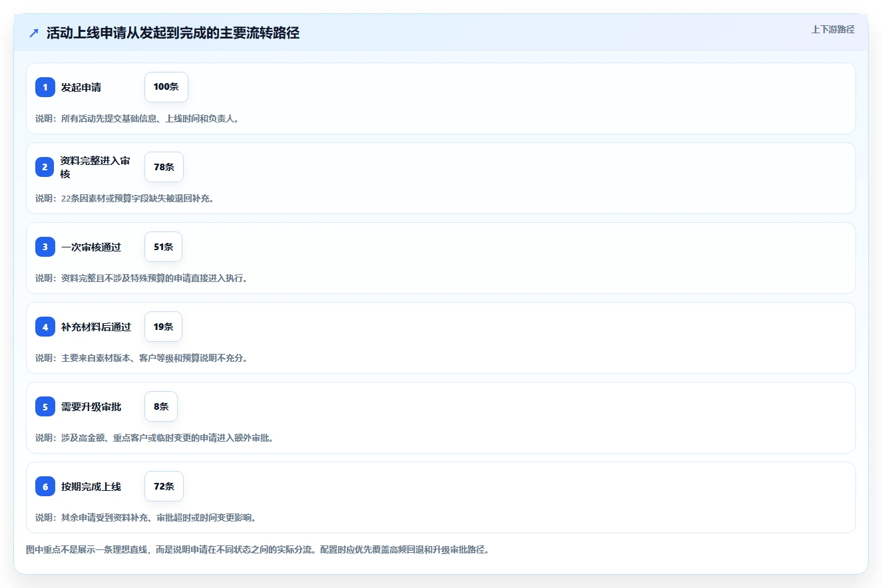Click the 发起申请 step label
This screenshot has width=882, height=588.
coord(81,87)
